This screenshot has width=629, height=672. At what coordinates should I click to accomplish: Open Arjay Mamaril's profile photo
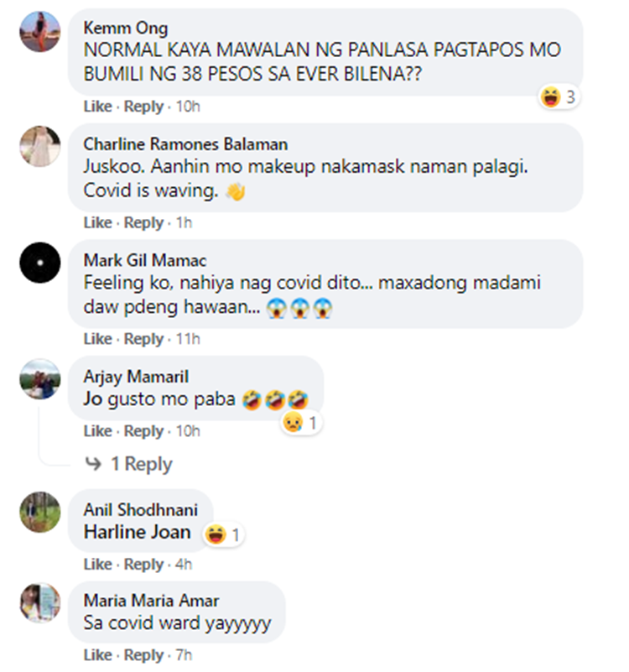40,379
